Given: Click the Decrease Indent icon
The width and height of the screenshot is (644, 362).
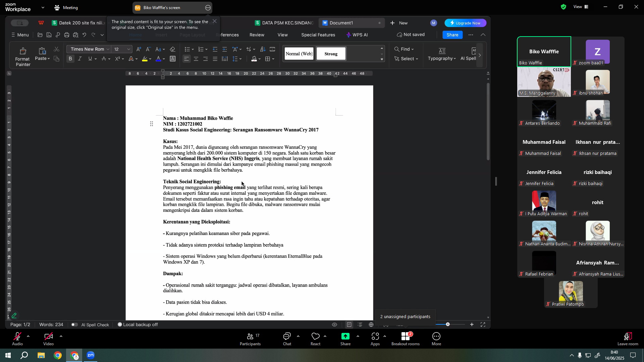Looking at the screenshot, I should [x=215, y=49].
